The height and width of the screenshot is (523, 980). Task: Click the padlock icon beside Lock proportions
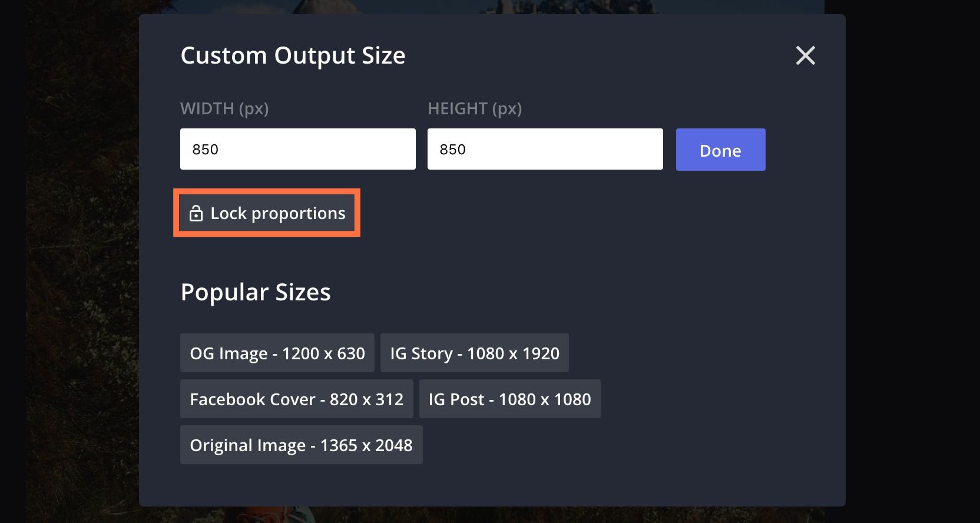[196, 213]
